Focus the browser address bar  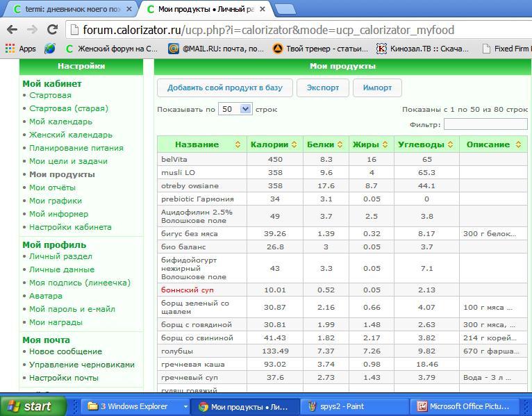tap(299, 30)
